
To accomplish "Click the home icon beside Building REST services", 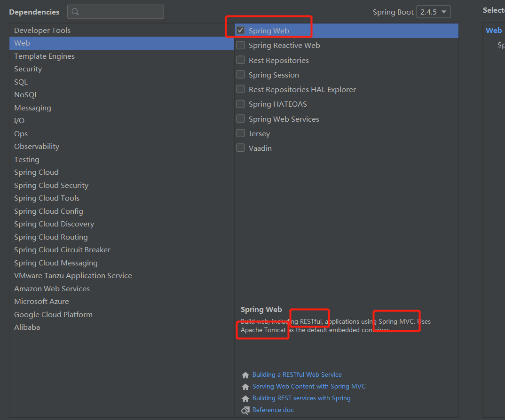I will tap(245, 398).
